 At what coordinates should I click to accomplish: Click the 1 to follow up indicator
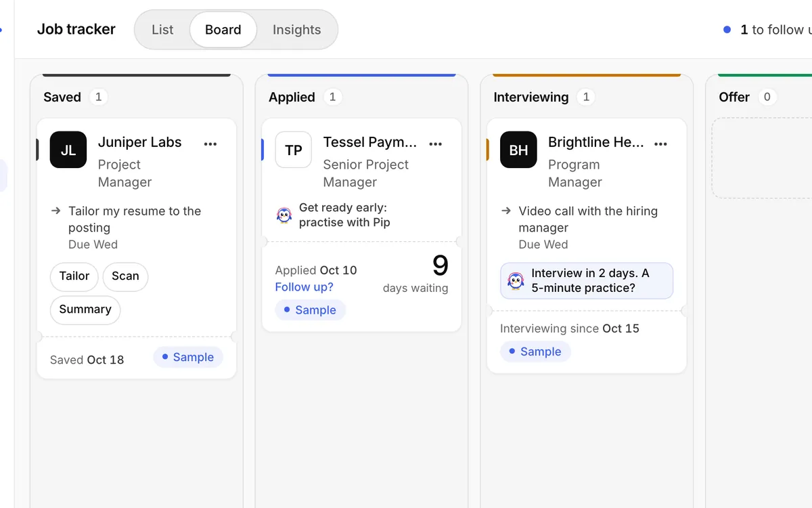(767, 30)
